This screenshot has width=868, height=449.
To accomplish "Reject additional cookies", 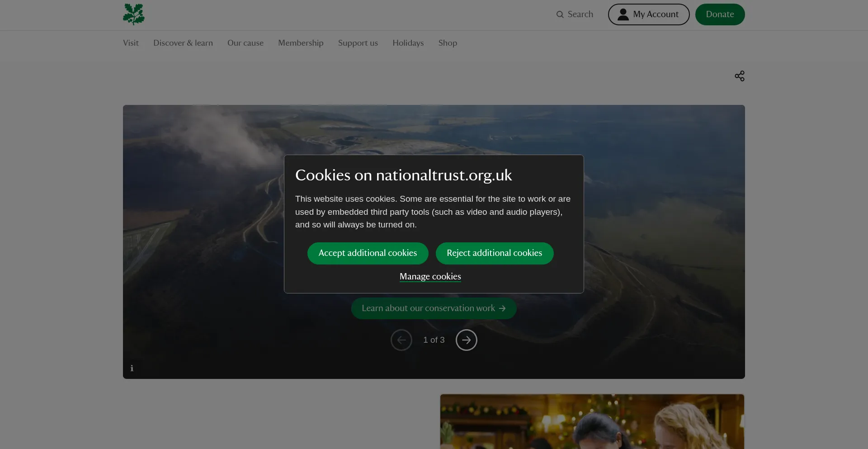I will pyautogui.click(x=495, y=253).
